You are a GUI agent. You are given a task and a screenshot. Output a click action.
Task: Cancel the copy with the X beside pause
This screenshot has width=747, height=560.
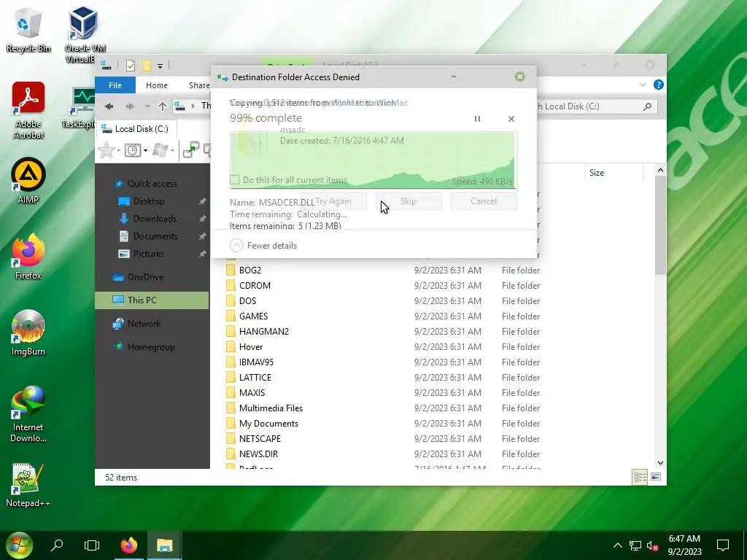click(x=511, y=119)
